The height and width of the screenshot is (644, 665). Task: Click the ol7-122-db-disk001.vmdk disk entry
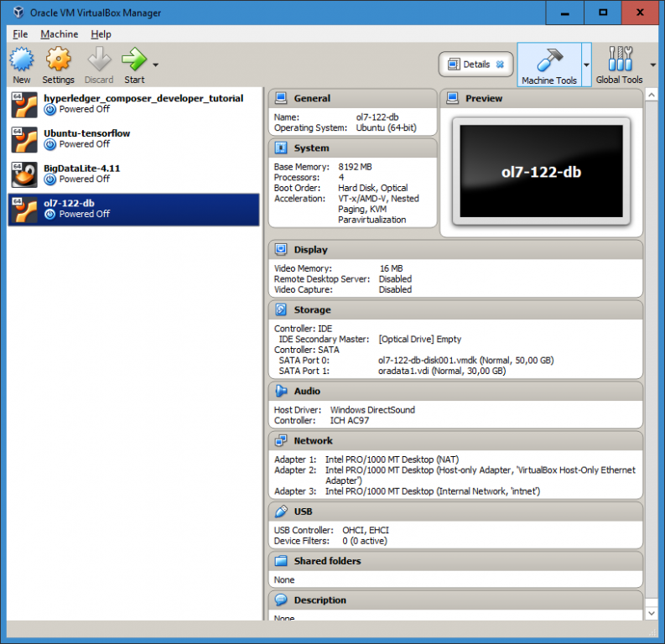coord(465,361)
